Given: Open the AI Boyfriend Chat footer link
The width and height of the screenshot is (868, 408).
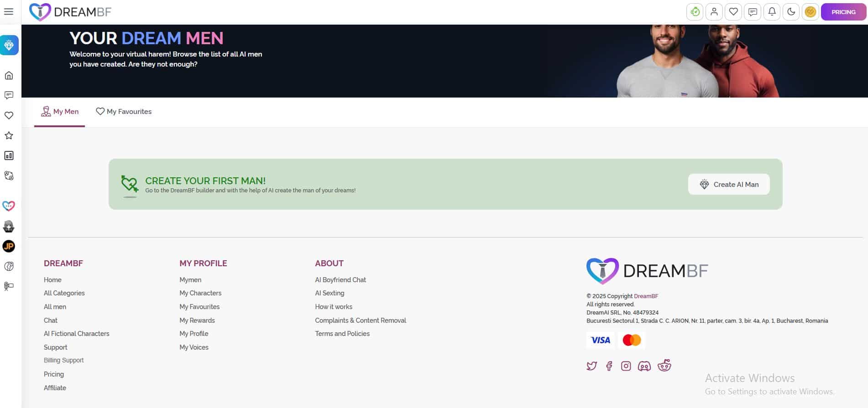Looking at the screenshot, I should point(340,280).
